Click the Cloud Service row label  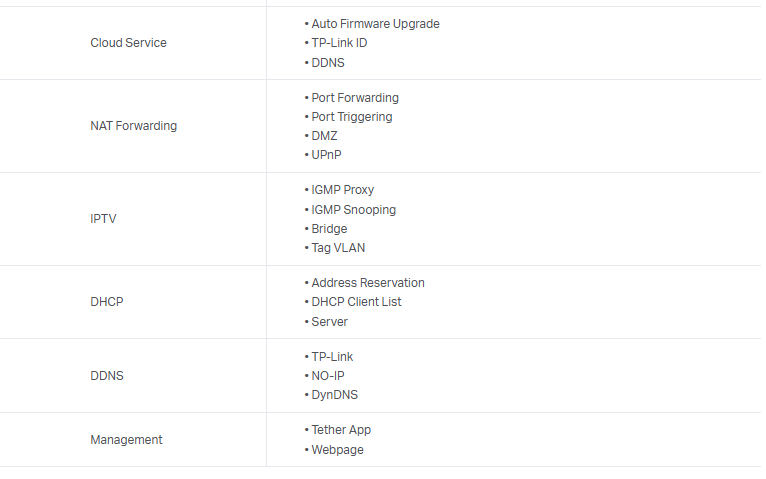128,43
